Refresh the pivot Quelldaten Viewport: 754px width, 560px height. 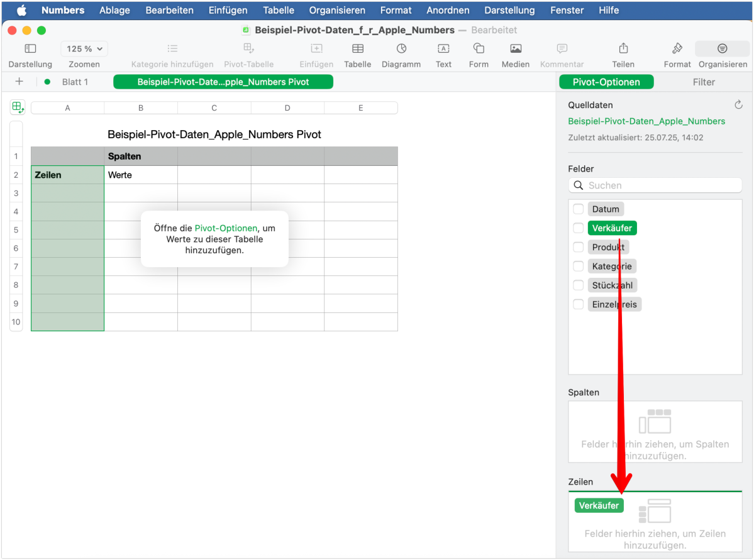tap(739, 105)
